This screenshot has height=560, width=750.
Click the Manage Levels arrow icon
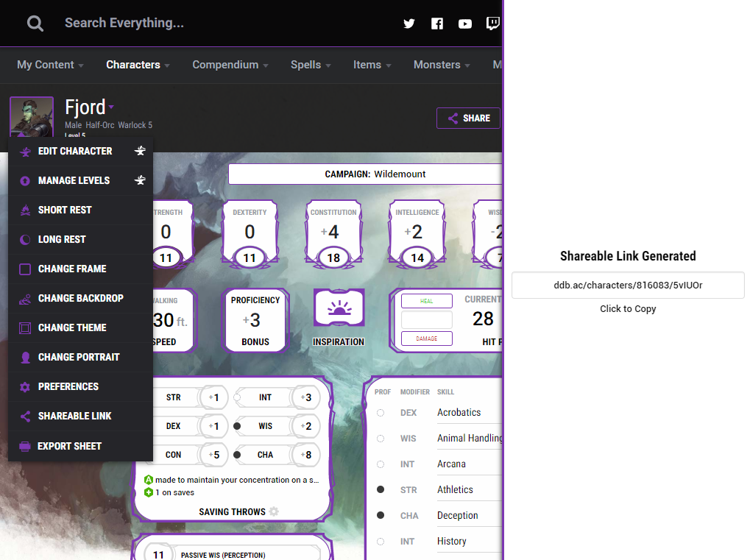(x=25, y=181)
